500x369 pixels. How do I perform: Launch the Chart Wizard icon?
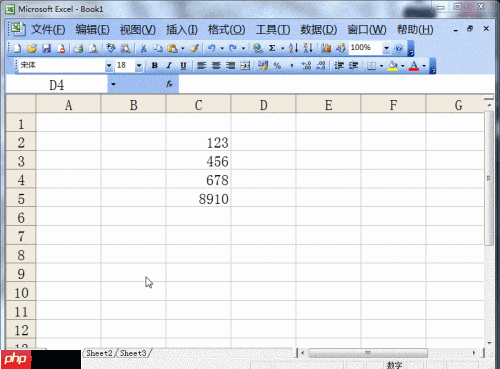click(x=326, y=48)
